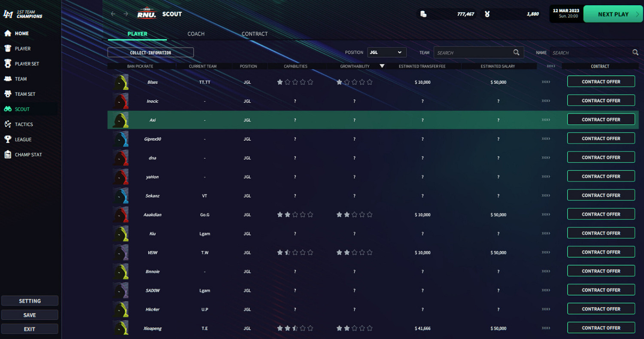Expand details arrows for Xioapeng row
This screenshot has width=644, height=339.
tap(546, 328)
